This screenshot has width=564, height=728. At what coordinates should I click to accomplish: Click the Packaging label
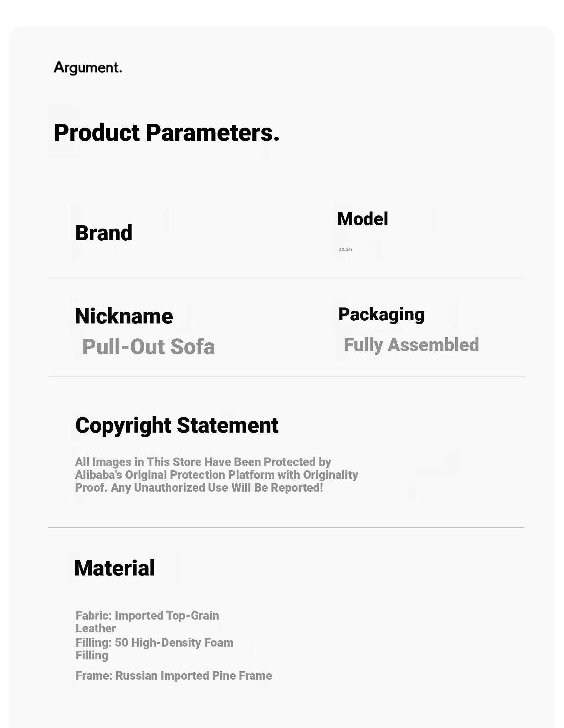coord(381,314)
